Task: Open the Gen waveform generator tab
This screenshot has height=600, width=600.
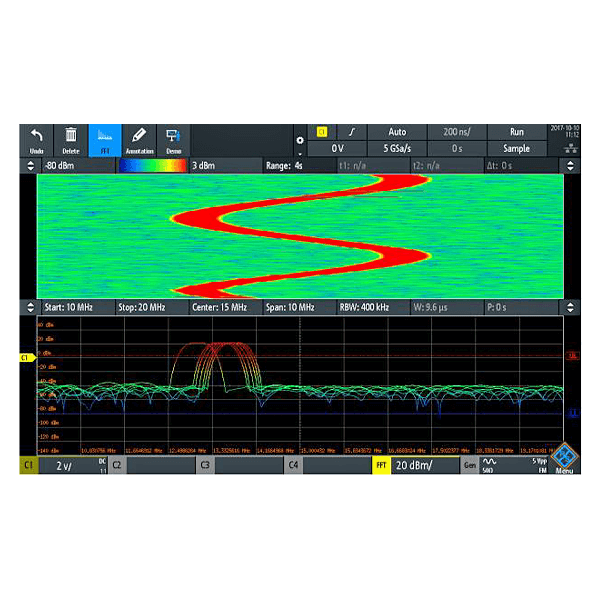Action: click(470, 465)
